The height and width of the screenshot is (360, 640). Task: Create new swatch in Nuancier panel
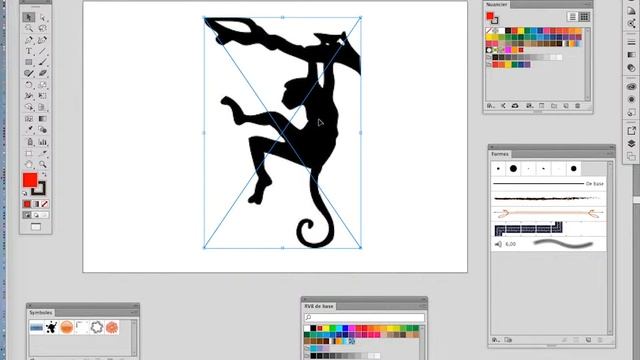pyautogui.click(x=566, y=106)
